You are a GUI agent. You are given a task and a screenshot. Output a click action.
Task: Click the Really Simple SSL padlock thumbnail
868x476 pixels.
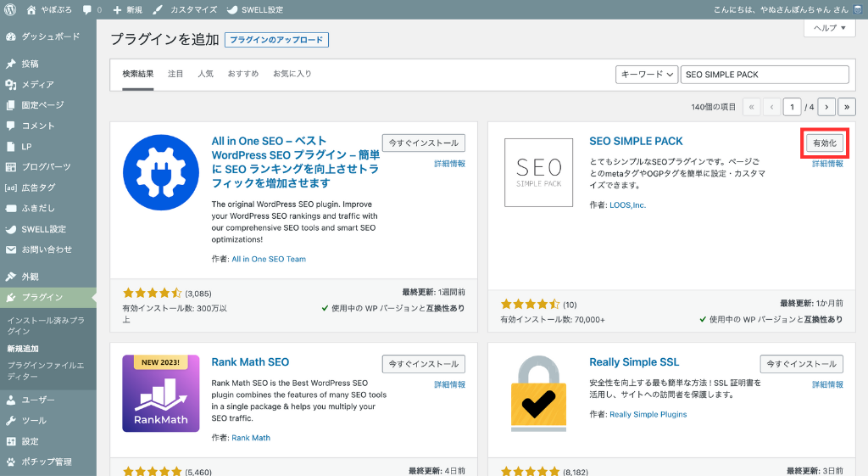(x=538, y=394)
